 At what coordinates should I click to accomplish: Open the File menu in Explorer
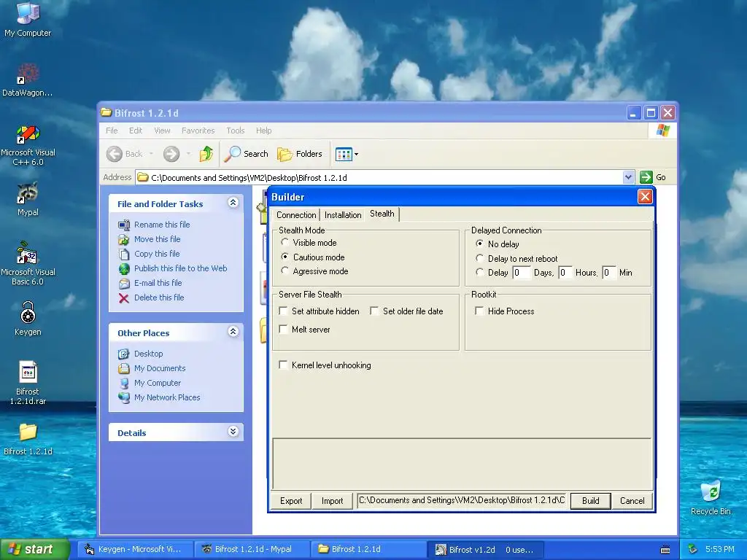(112, 131)
